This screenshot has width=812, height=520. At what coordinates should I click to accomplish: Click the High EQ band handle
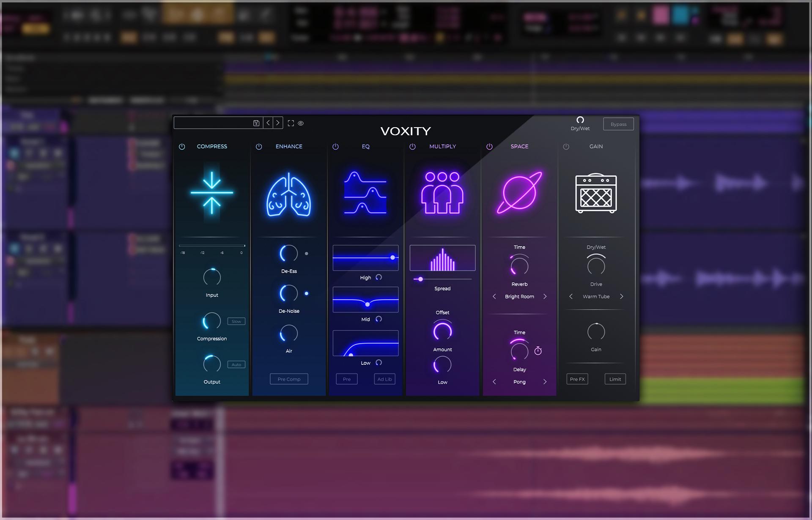[x=392, y=257]
